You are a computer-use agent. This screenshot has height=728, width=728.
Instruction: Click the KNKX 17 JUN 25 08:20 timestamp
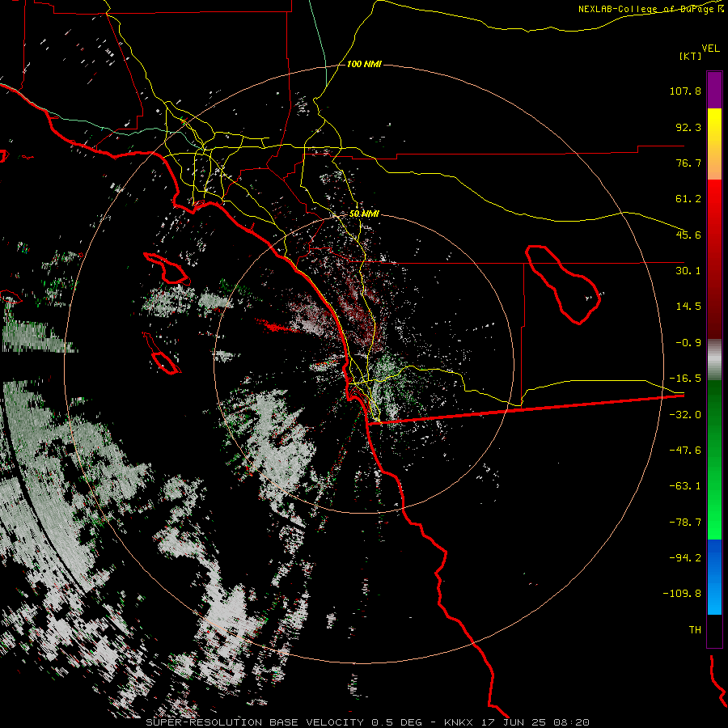click(x=517, y=722)
